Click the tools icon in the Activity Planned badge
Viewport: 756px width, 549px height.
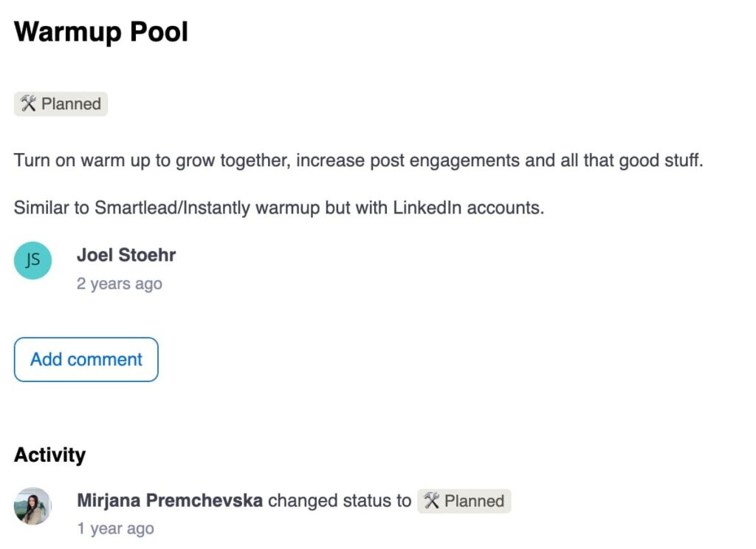point(431,501)
